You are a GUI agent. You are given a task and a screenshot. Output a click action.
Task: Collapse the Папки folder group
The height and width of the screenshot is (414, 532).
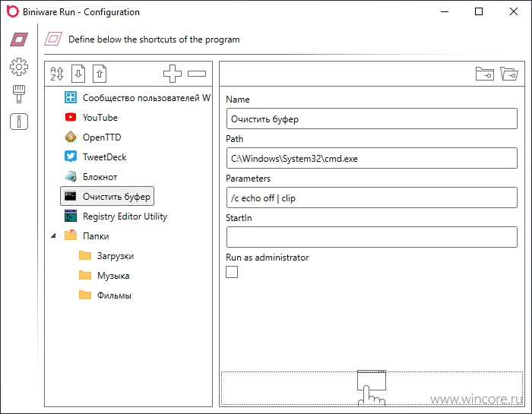click(x=53, y=235)
